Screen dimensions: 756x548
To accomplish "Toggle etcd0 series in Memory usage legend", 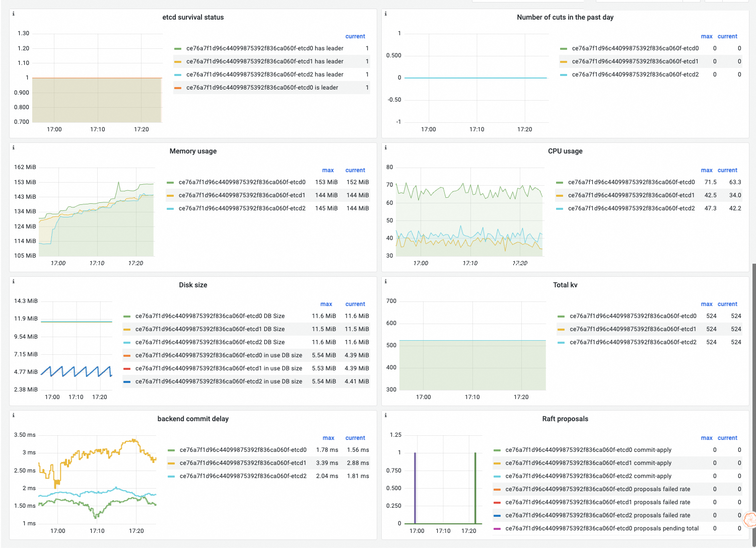I will (242, 182).
